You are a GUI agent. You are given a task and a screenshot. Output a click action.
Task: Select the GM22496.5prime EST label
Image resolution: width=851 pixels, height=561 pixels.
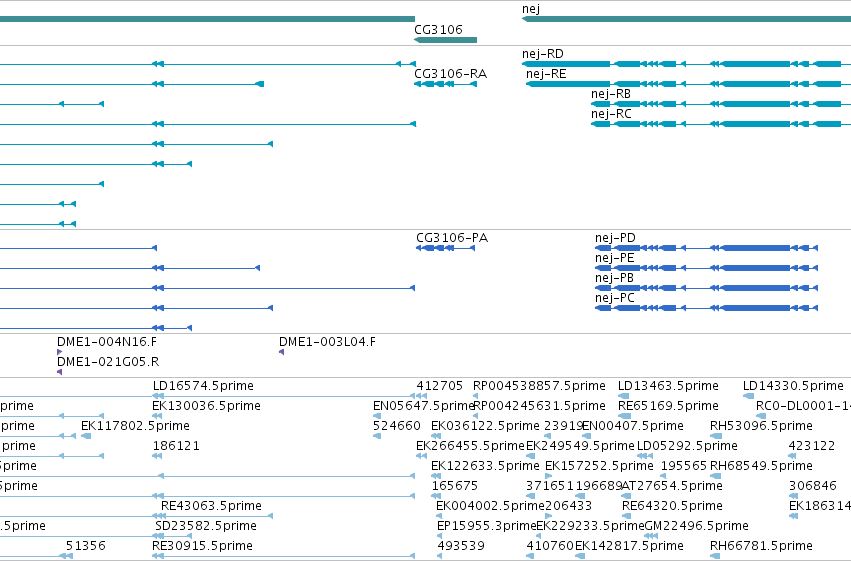coord(696,526)
